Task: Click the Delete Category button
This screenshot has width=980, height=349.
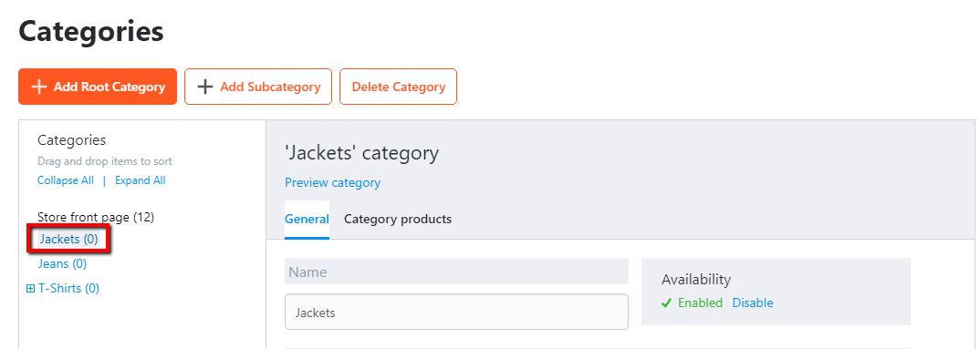Action: (398, 87)
